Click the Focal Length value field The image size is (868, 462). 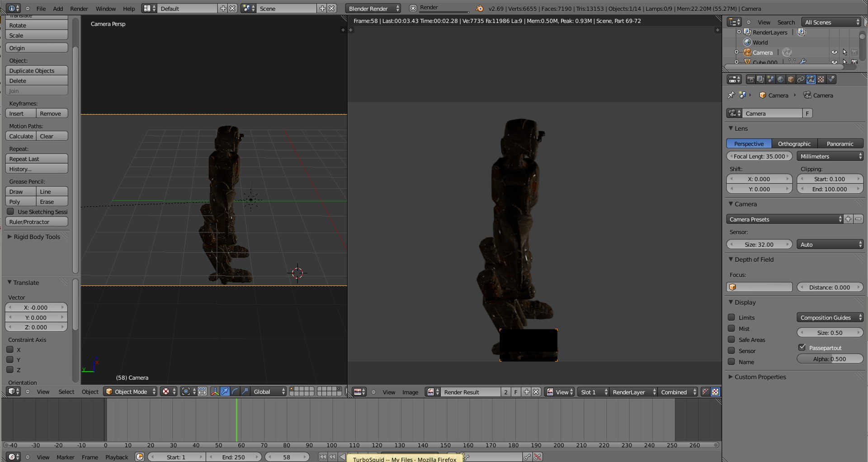[759, 156]
